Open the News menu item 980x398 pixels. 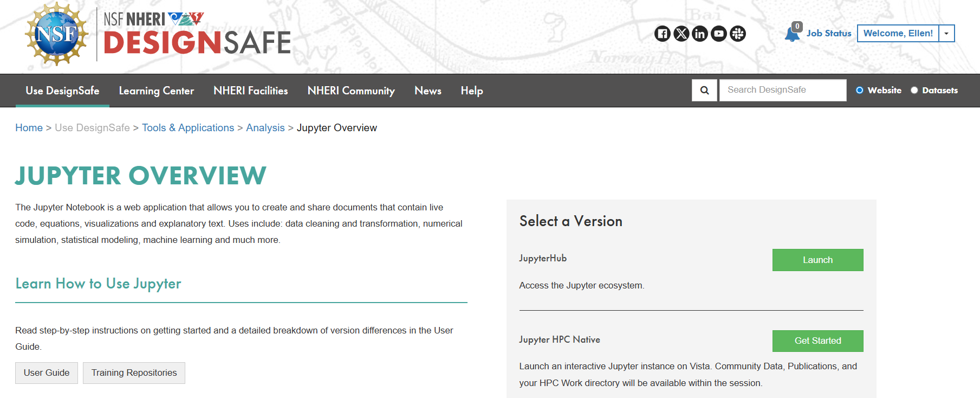428,91
